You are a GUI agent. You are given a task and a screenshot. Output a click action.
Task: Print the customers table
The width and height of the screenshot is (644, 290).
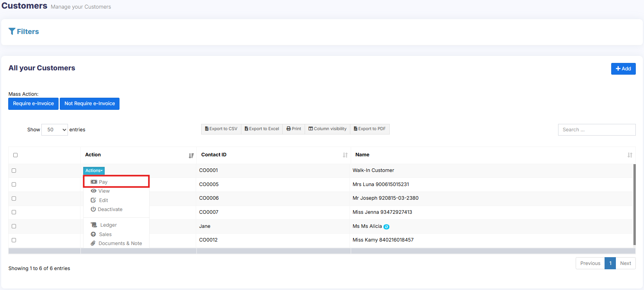point(294,129)
